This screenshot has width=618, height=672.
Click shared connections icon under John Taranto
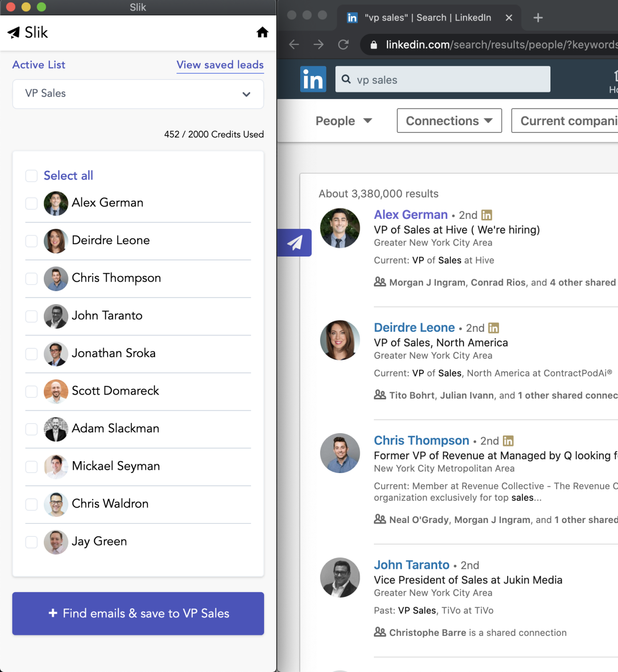[x=380, y=632]
